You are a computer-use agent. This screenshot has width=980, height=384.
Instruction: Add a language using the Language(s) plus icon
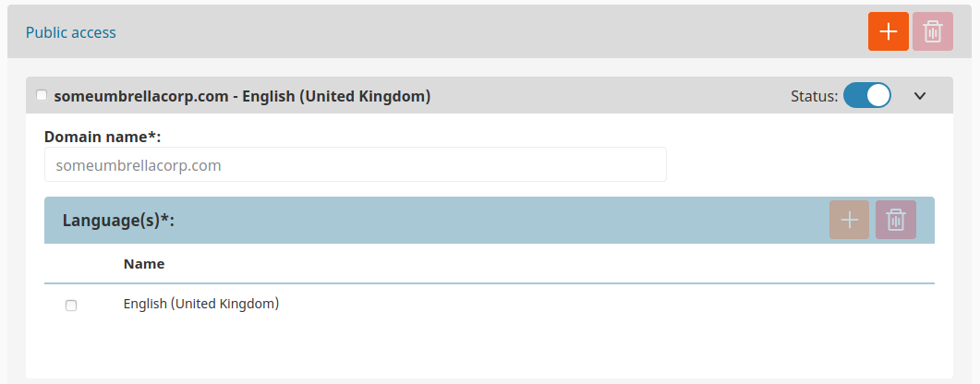[x=849, y=220]
